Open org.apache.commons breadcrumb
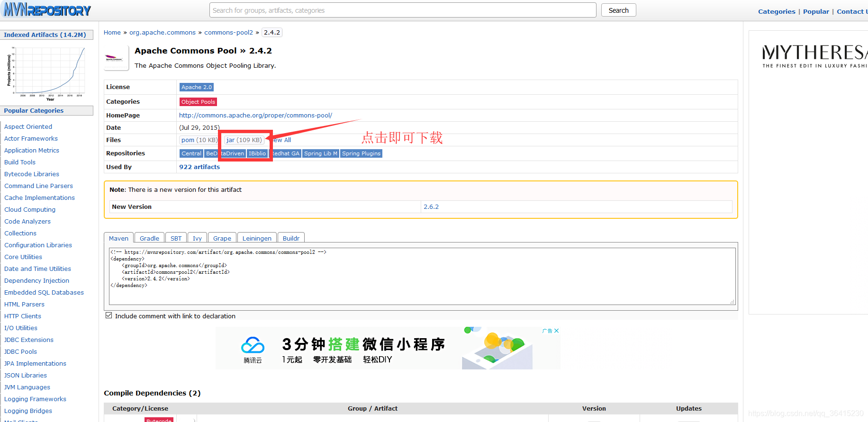868x422 pixels. tap(163, 32)
